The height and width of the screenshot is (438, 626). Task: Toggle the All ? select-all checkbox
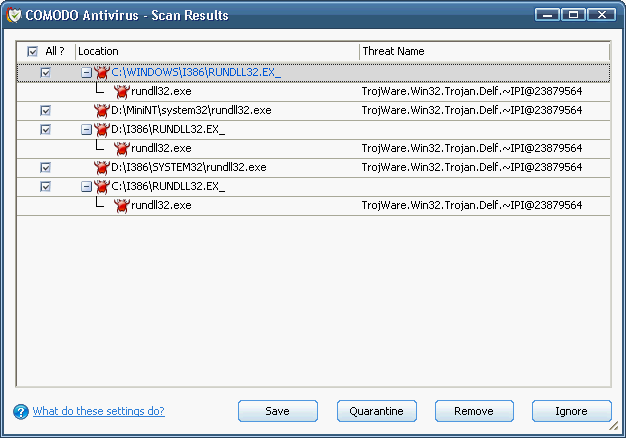[x=32, y=52]
